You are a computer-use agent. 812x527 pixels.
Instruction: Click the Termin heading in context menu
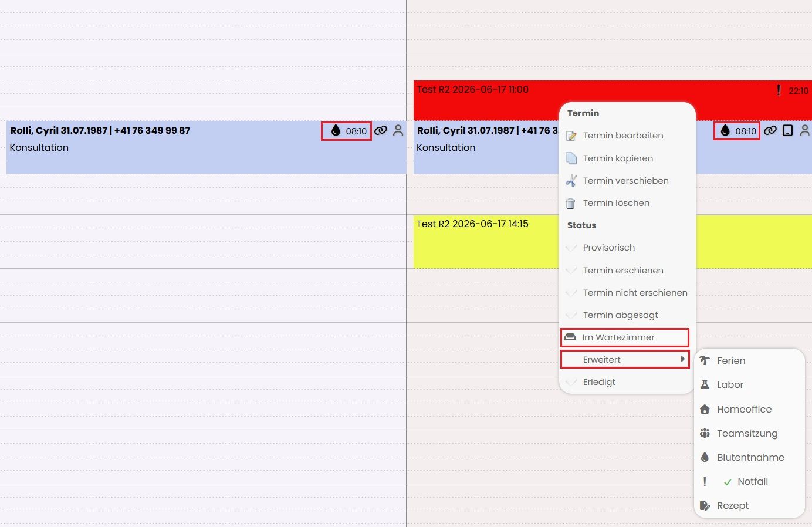click(583, 113)
